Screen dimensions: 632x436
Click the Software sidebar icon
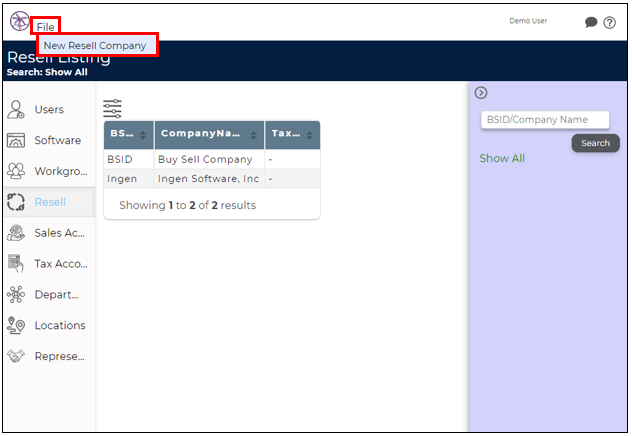coord(16,140)
